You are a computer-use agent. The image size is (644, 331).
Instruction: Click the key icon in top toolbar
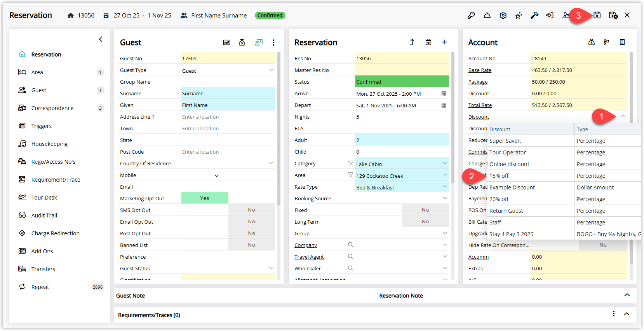[471, 15]
